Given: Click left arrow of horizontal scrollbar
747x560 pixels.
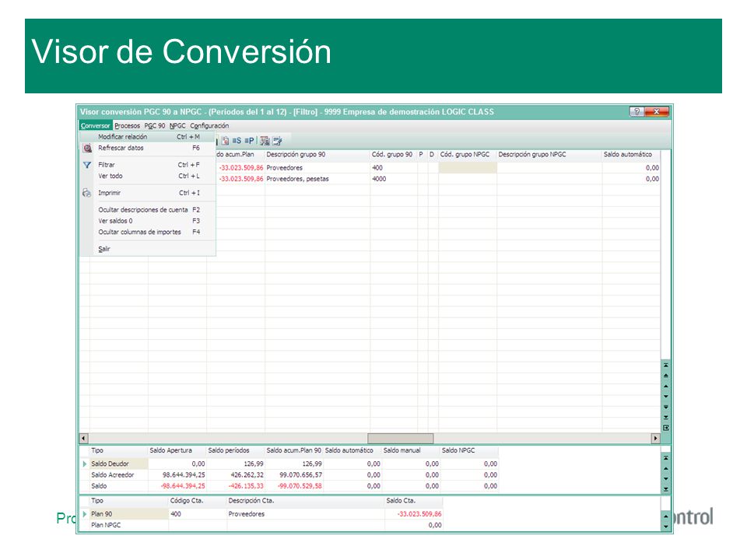Looking at the screenshot, I should pos(84,438).
